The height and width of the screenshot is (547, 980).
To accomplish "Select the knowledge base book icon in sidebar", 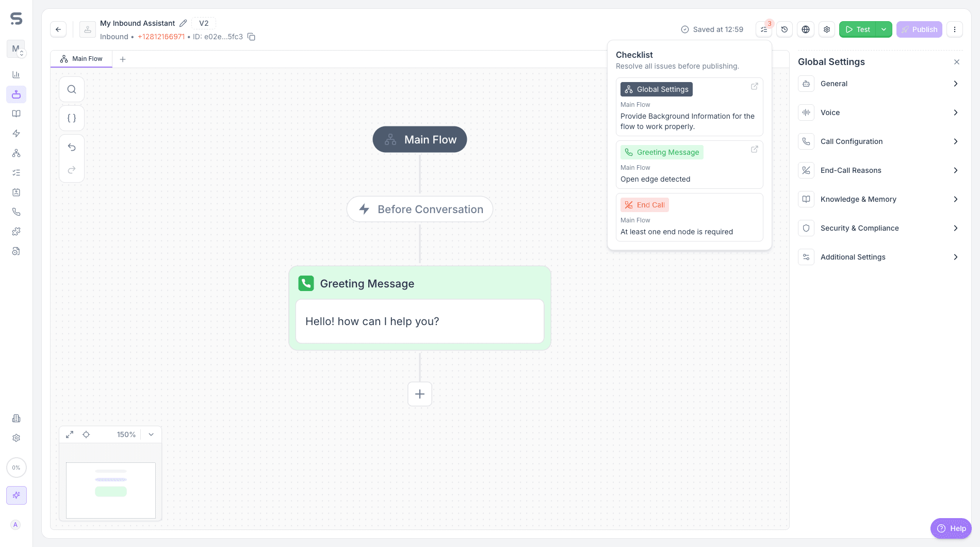I will pos(16,114).
